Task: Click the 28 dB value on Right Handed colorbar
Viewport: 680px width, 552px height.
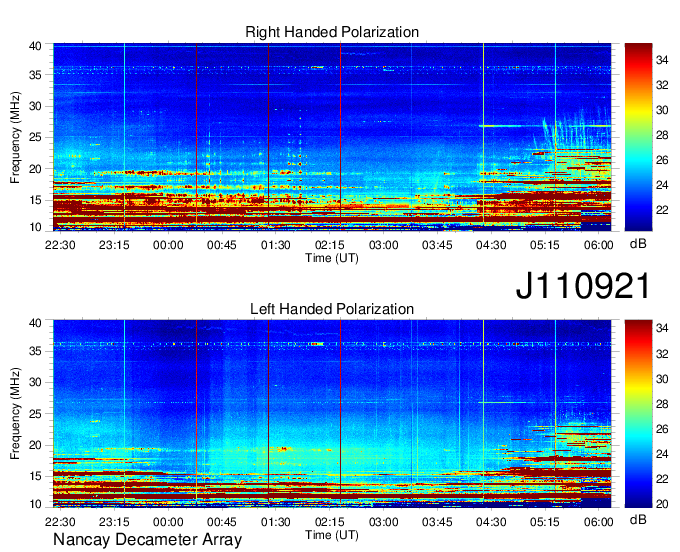Action: pyautogui.click(x=662, y=135)
